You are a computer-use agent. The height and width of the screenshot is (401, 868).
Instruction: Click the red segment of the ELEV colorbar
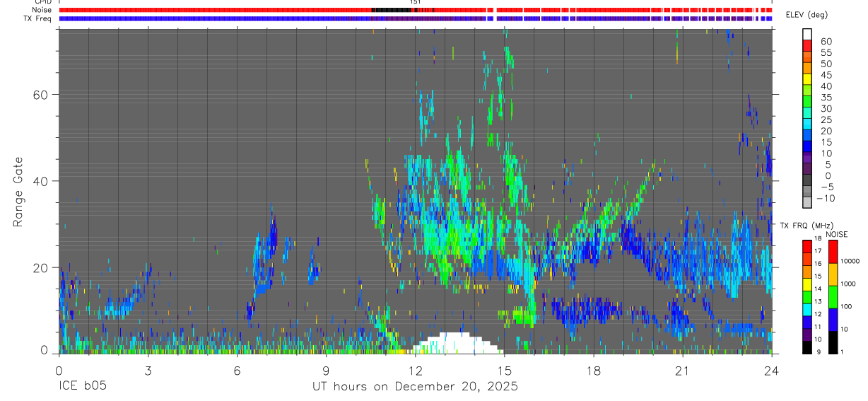[x=807, y=44]
